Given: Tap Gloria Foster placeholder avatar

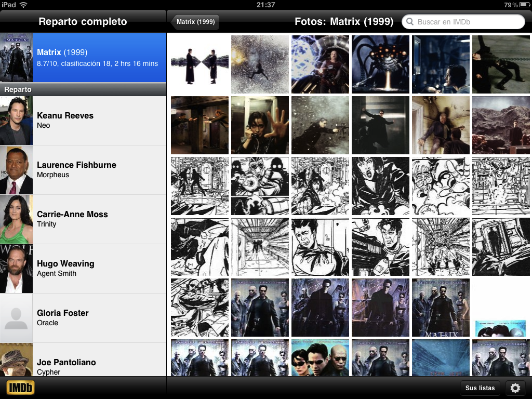Looking at the screenshot, I should click(x=16, y=318).
